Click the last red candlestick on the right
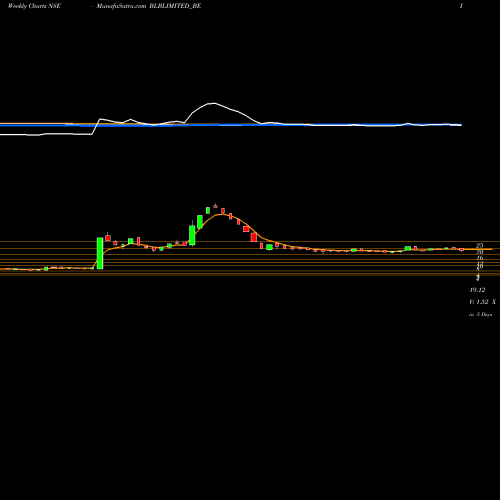Image resolution: width=500 pixels, height=500 pixels. [x=462, y=250]
